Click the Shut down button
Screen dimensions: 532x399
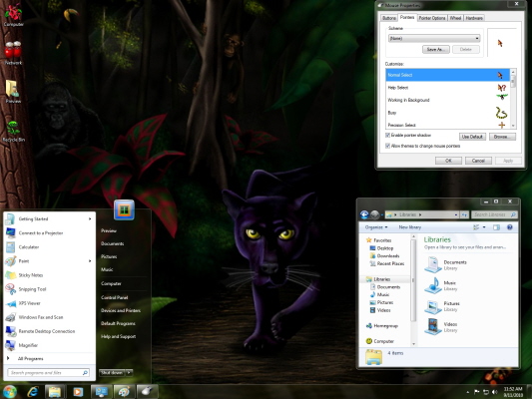click(x=112, y=372)
